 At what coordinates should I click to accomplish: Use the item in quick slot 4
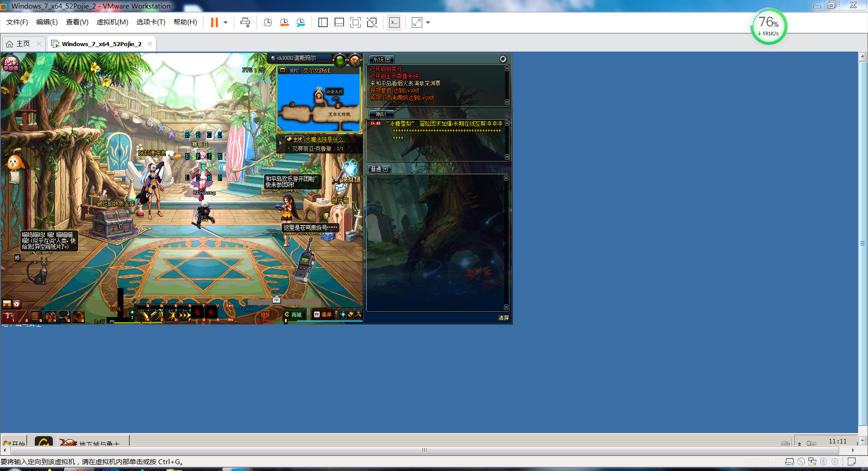(x=51, y=316)
